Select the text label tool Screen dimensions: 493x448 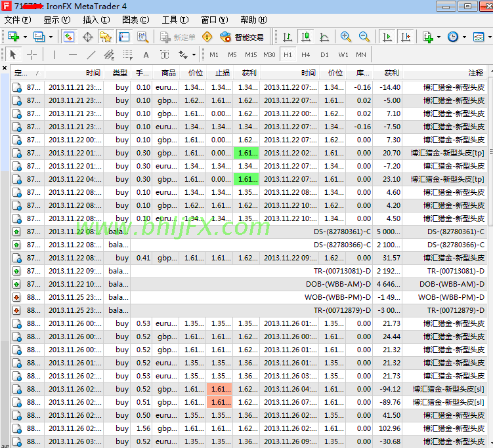(x=164, y=55)
